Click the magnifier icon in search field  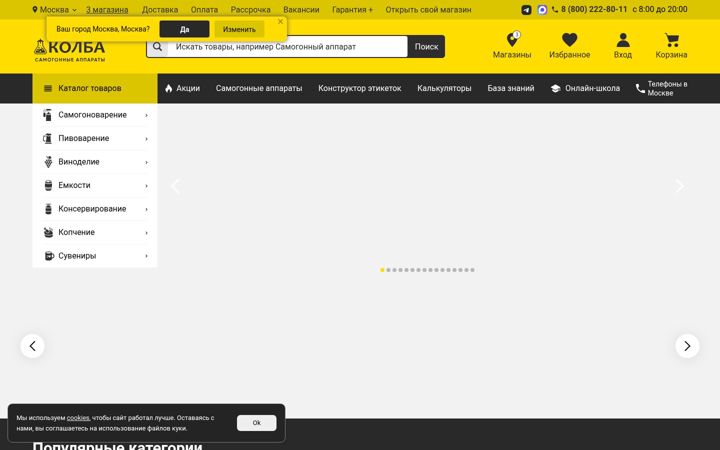pyautogui.click(x=158, y=46)
